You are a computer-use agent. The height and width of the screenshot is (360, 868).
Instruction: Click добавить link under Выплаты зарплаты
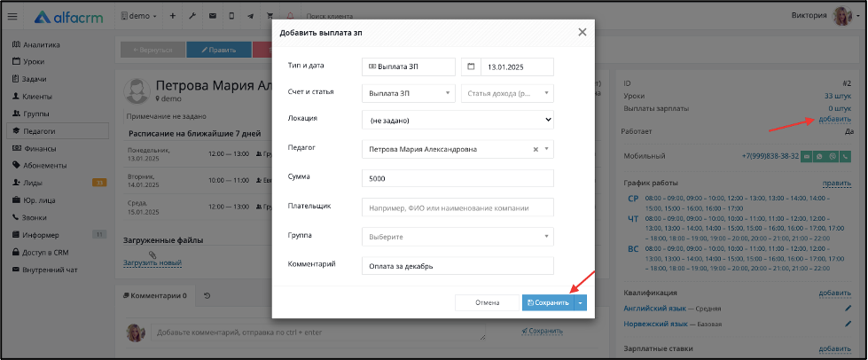coord(835,119)
